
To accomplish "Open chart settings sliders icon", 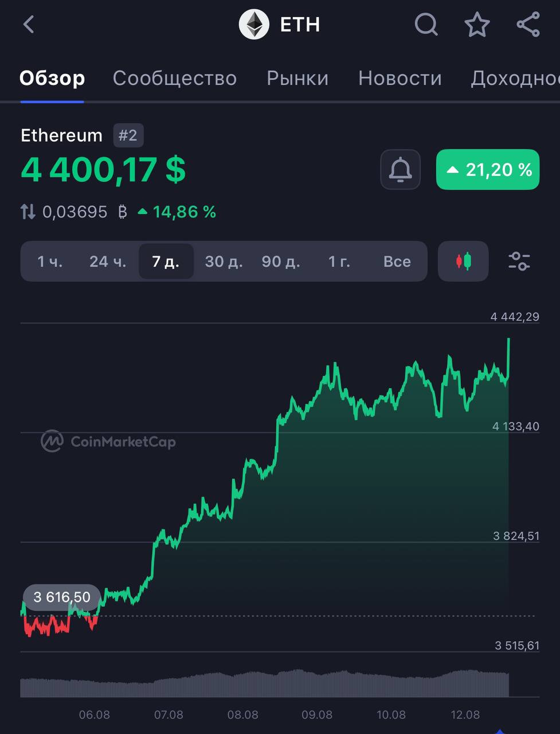I will 519,261.
